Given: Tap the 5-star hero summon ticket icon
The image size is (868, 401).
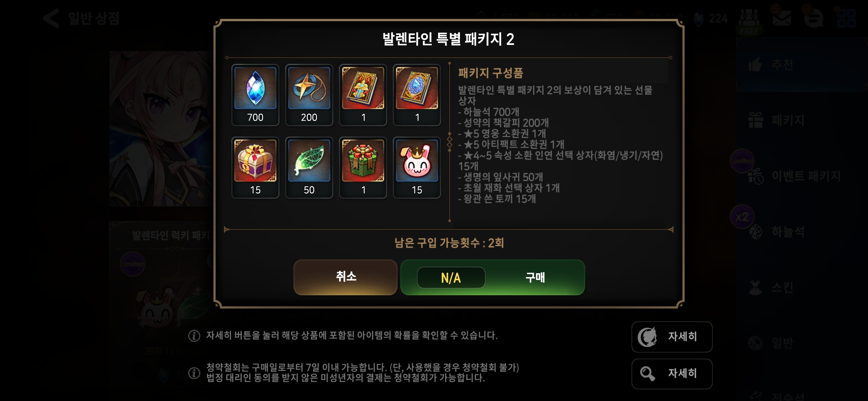Looking at the screenshot, I should [363, 95].
